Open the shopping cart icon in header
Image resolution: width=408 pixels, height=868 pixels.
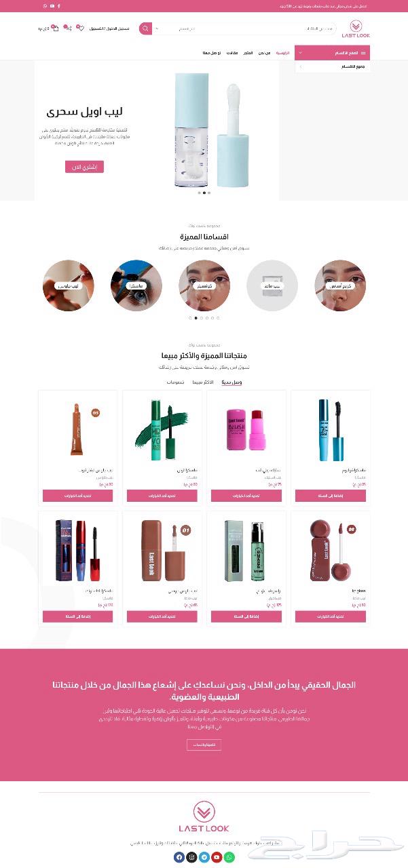point(54,28)
